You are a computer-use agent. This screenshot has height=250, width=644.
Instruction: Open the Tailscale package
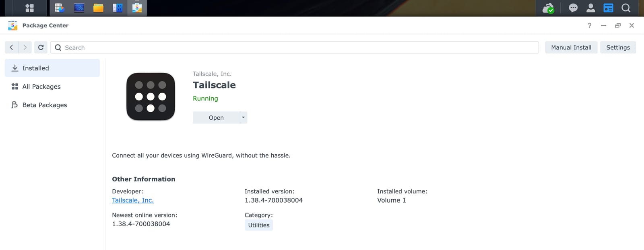216,117
